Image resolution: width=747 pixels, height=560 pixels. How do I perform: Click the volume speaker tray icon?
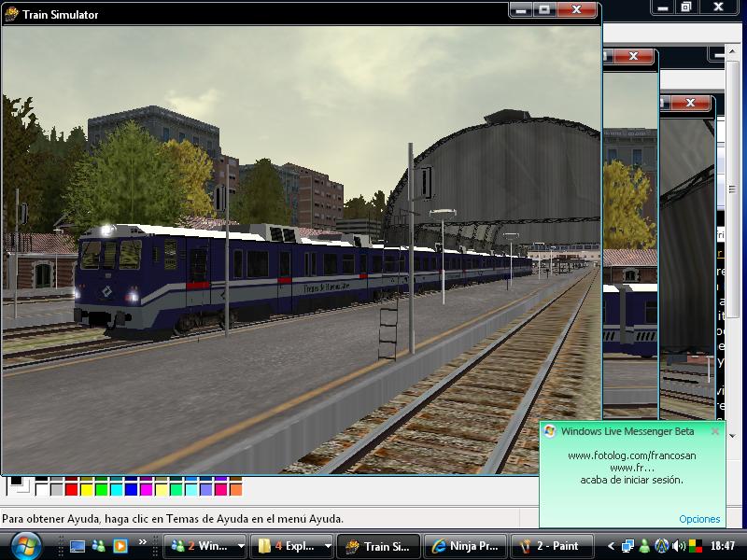[x=679, y=546]
